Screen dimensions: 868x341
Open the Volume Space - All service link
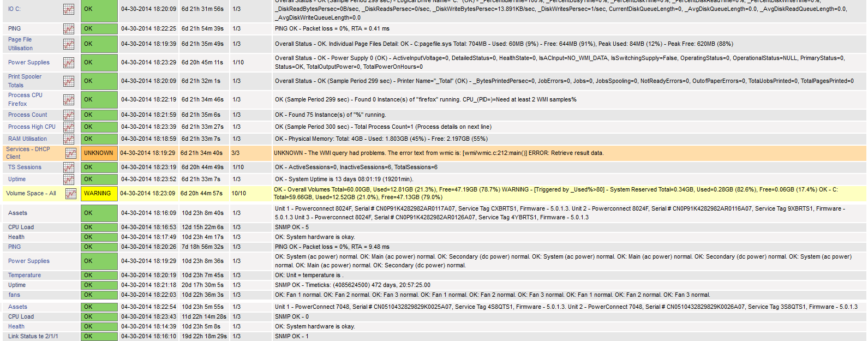pyautogui.click(x=31, y=194)
